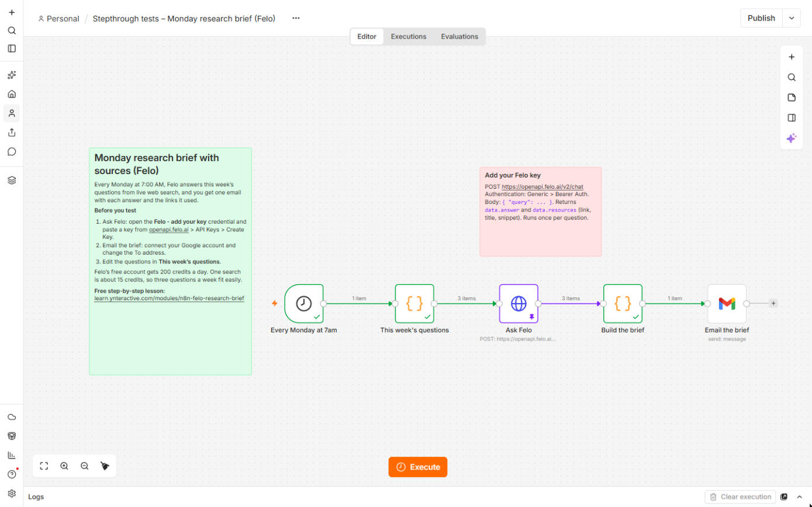The height and width of the screenshot is (507, 812).
Task: Tidy up the workflow nodes
Action: [x=105, y=466]
